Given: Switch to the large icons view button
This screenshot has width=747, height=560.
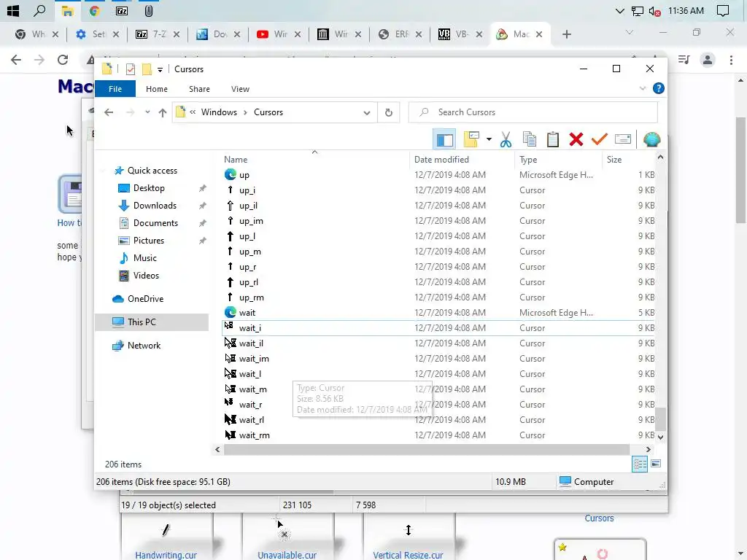Looking at the screenshot, I should 656,464.
